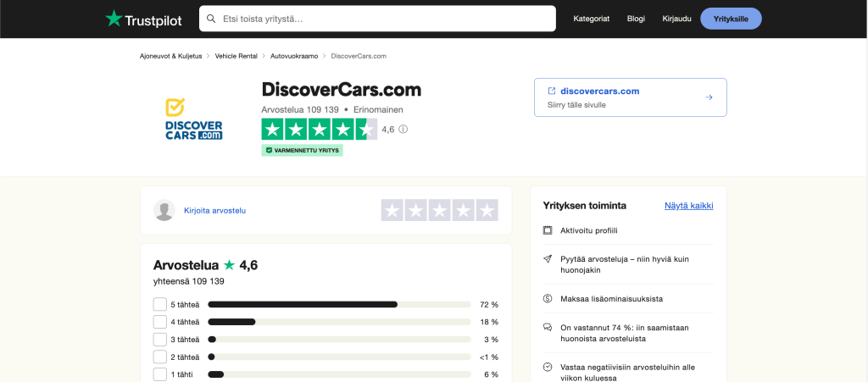Click the 72 % value

[x=491, y=305]
